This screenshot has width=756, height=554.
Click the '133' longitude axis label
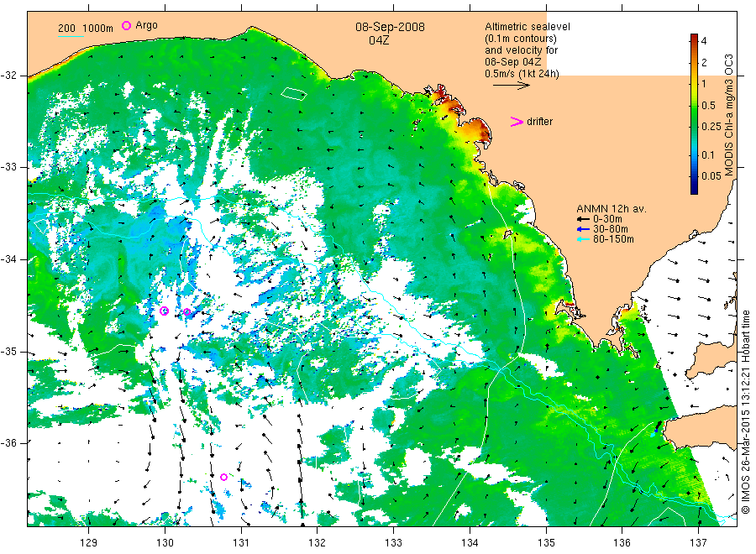click(393, 543)
